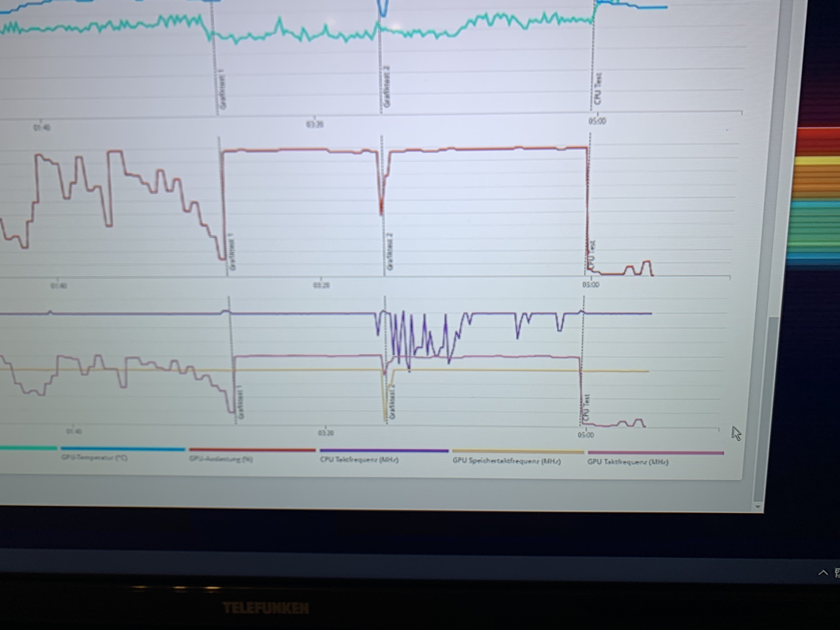
Task: Toggle the GPU-Auslastung (%) legend entry
Action: coord(221,459)
